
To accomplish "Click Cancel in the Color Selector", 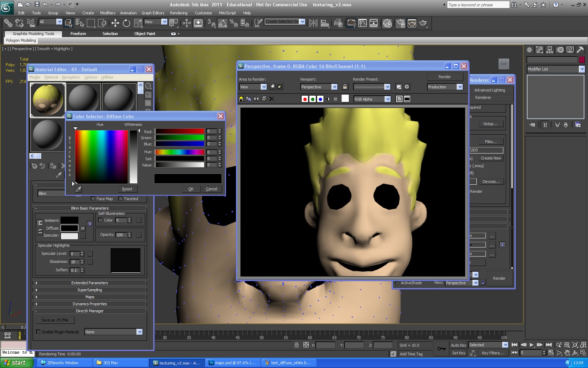I will coord(211,189).
